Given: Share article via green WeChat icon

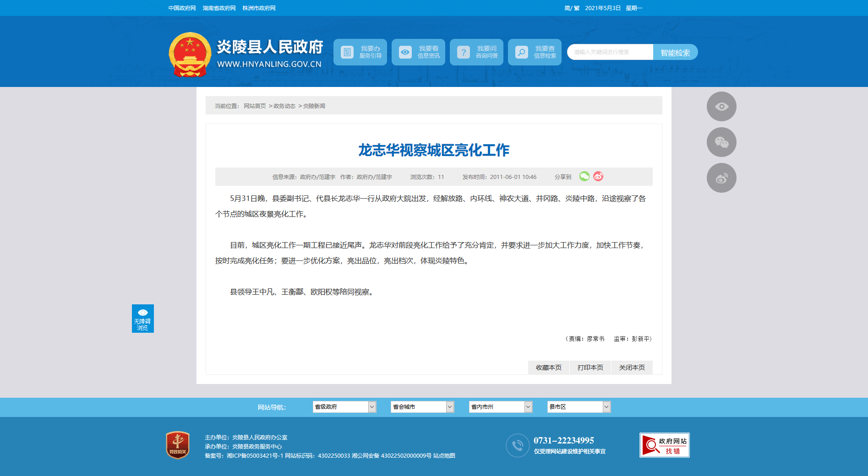Looking at the screenshot, I should click(x=584, y=176).
